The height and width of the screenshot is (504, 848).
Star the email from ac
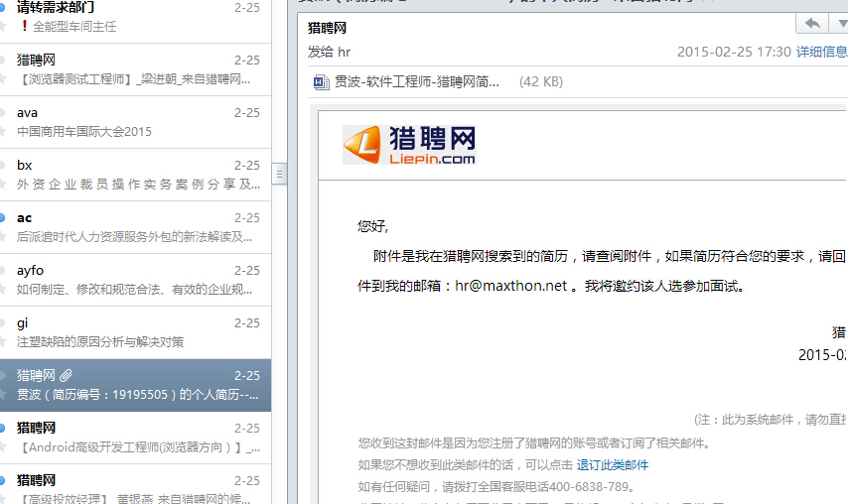[x=2, y=236]
